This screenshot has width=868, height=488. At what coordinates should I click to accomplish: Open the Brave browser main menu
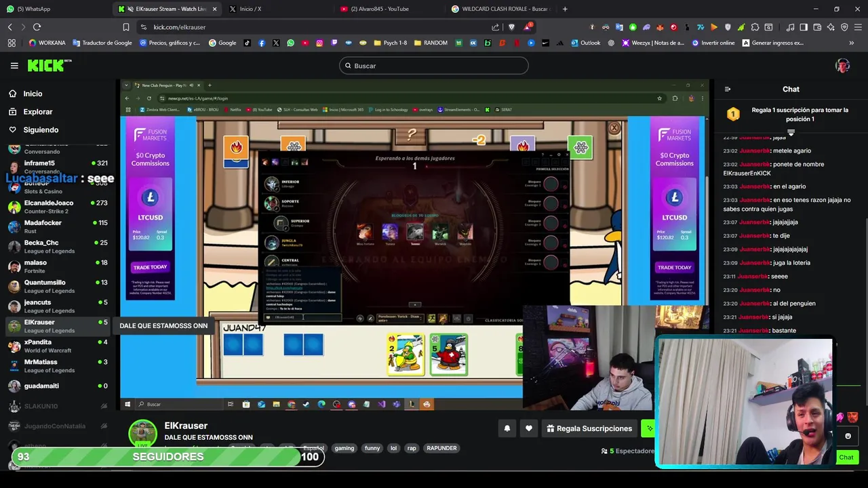click(x=858, y=27)
